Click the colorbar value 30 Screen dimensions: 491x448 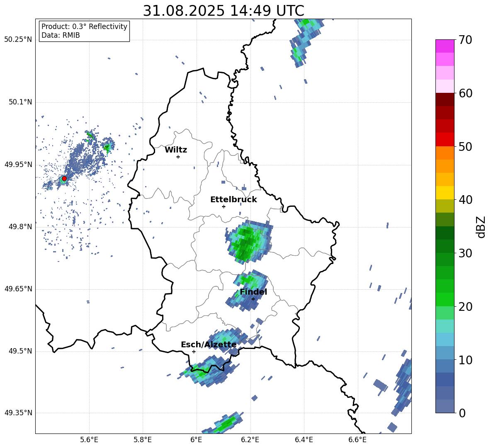click(x=465, y=253)
